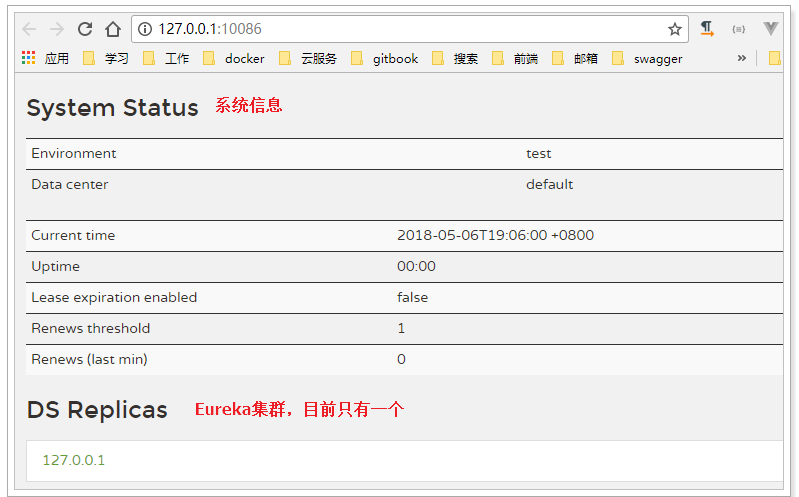Image resolution: width=799 pixels, height=497 pixels.
Task: Click the Data center value default
Action: pos(549,184)
